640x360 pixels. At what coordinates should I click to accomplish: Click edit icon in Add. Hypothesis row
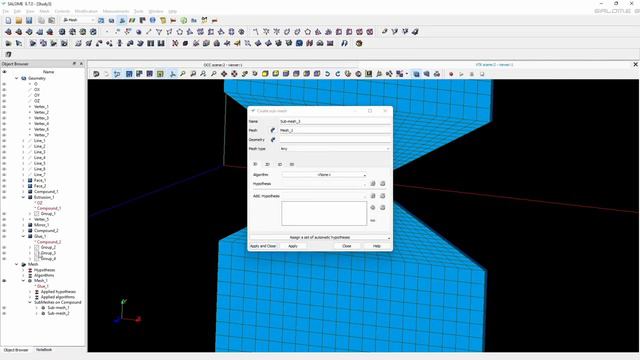382,196
